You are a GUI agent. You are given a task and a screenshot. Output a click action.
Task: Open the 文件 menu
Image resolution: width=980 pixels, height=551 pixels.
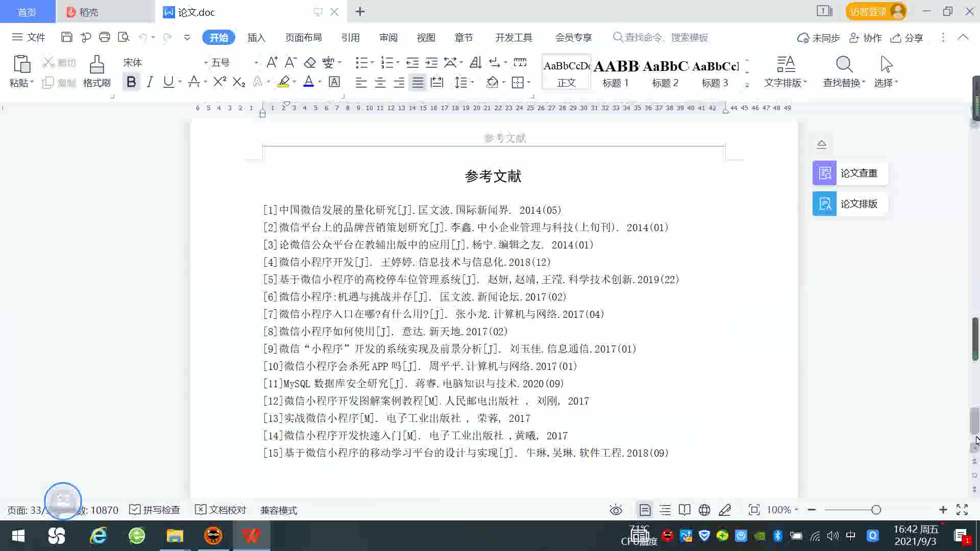pyautogui.click(x=29, y=37)
